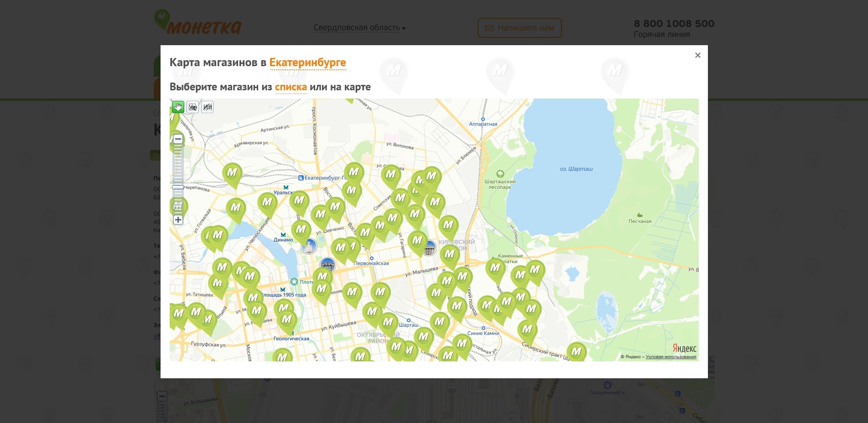The height and width of the screenshot is (423, 868).
Task: Toggle the ruler distance measurement tool
Action: click(x=208, y=107)
